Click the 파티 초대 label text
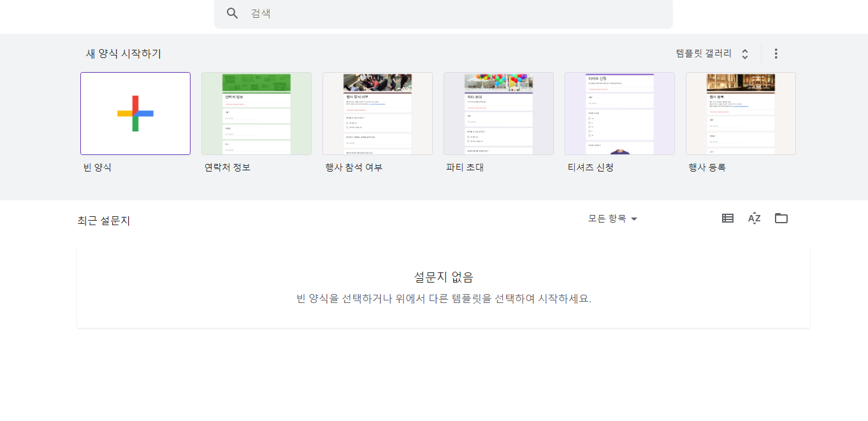The height and width of the screenshot is (421, 868). (x=465, y=168)
